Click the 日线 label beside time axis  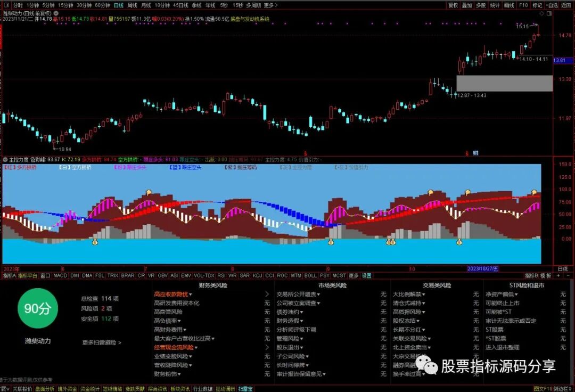(x=563, y=269)
